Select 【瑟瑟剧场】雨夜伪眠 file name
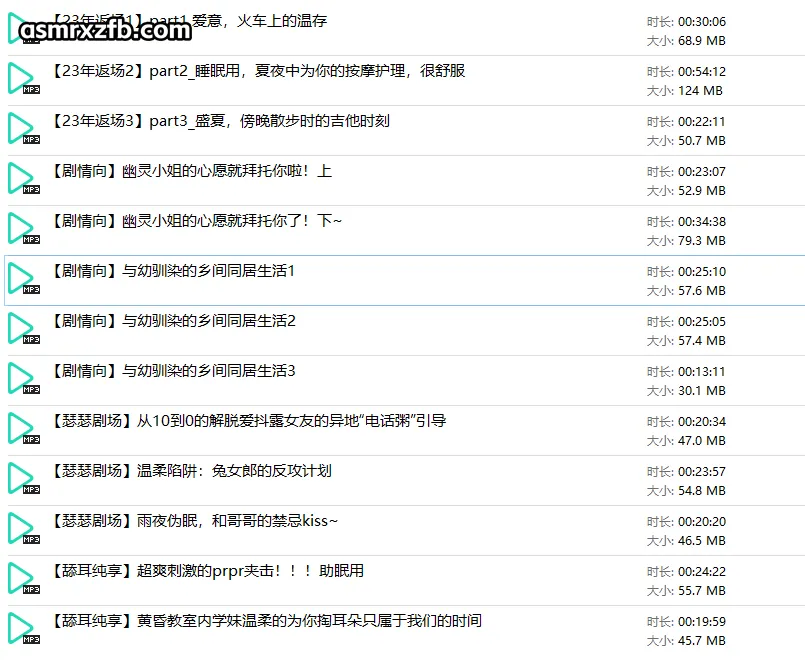The width and height of the screenshot is (805, 668). 195,521
